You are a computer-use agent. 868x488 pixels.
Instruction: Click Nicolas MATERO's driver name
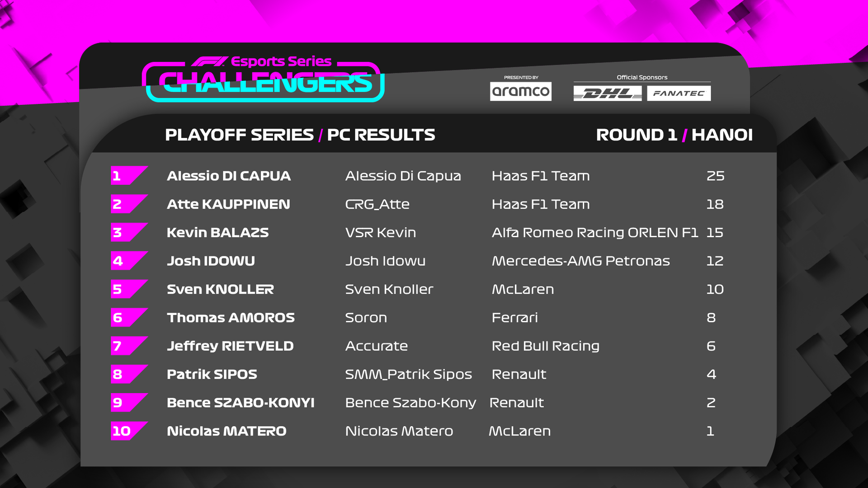pyautogui.click(x=226, y=431)
